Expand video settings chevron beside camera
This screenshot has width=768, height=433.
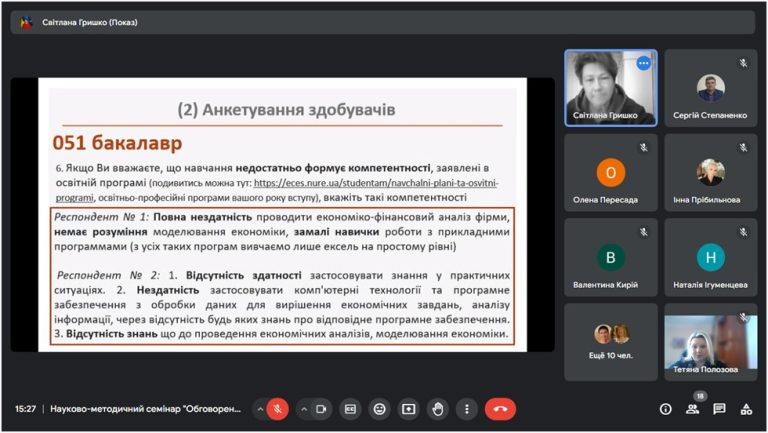pyautogui.click(x=304, y=409)
